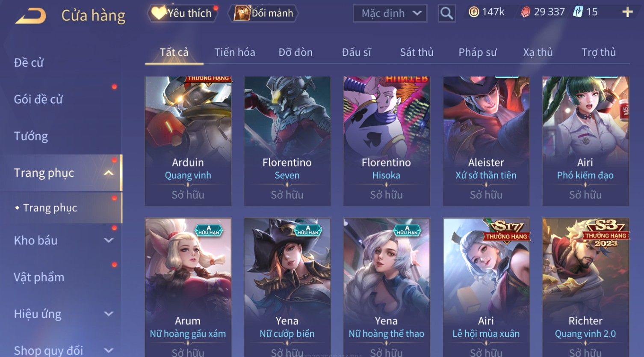Tap the plus icon to add currency

pyautogui.click(x=627, y=12)
